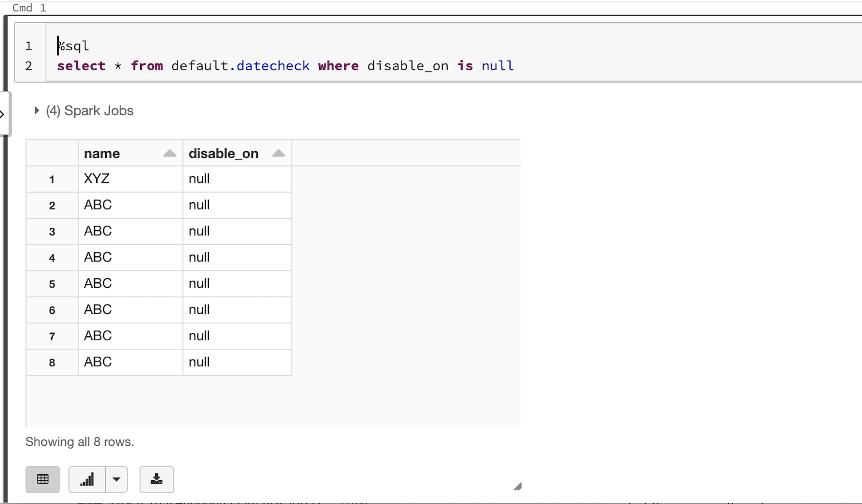Sort the name column ascending
The height and width of the screenshot is (504, 862).
[x=170, y=153]
